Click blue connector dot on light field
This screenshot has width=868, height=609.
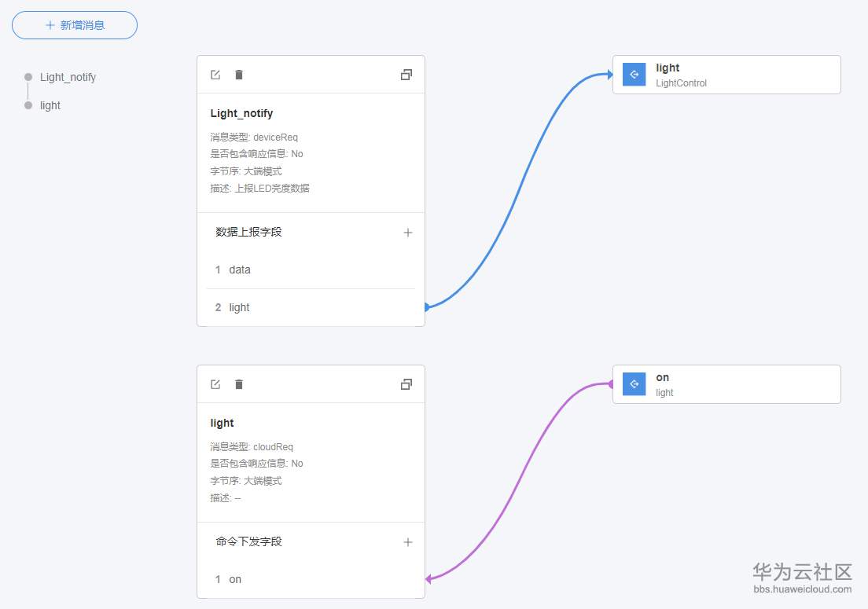[x=425, y=307]
